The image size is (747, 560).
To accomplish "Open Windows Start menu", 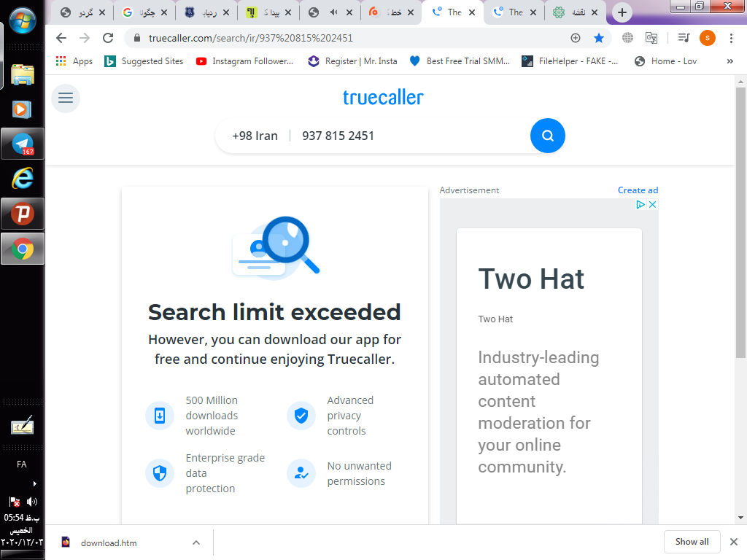I will tap(23, 20).
